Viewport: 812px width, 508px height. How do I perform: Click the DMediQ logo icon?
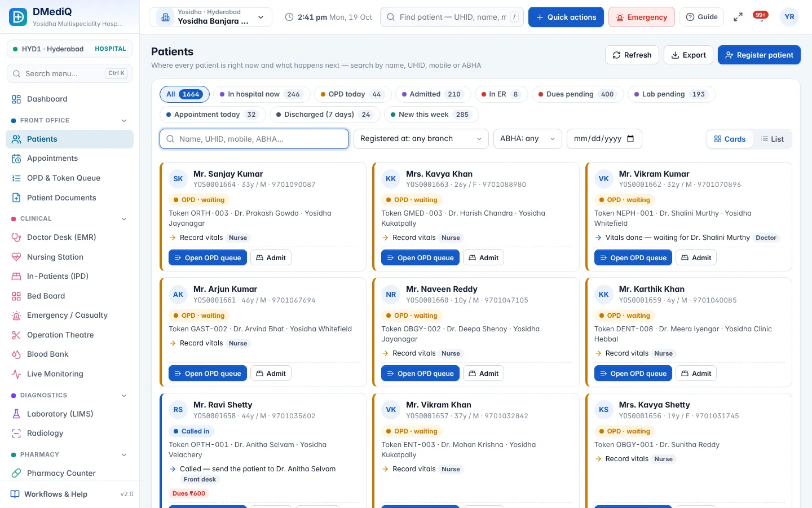(x=18, y=17)
